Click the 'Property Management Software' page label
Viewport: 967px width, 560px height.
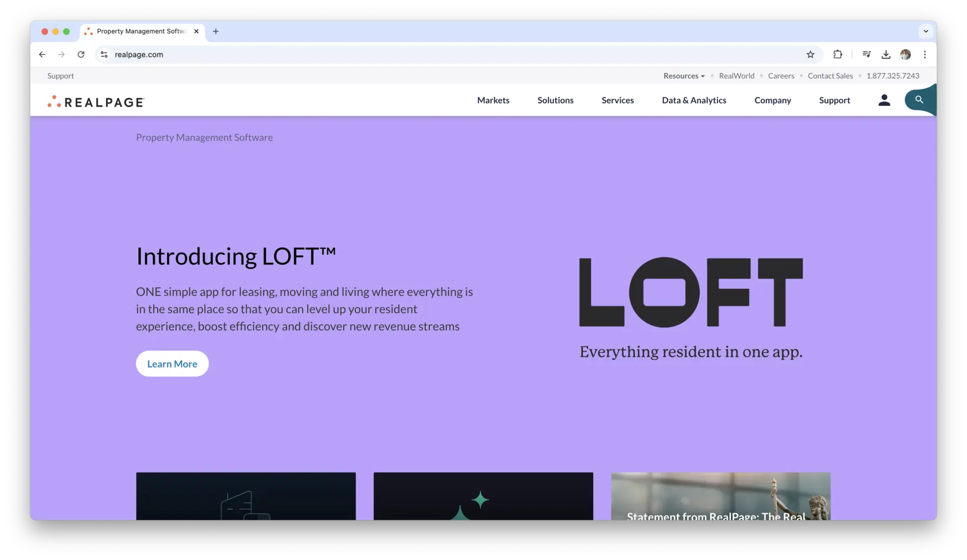204,137
